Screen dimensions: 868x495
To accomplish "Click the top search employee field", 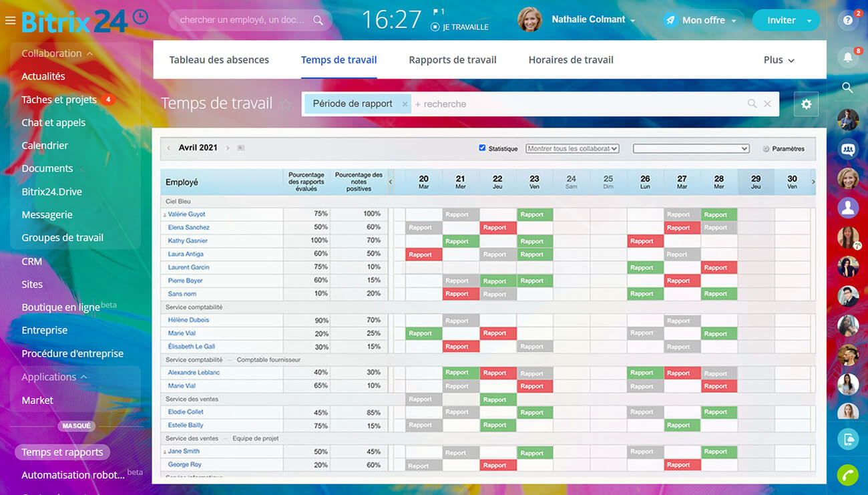I will tap(243, 20).
